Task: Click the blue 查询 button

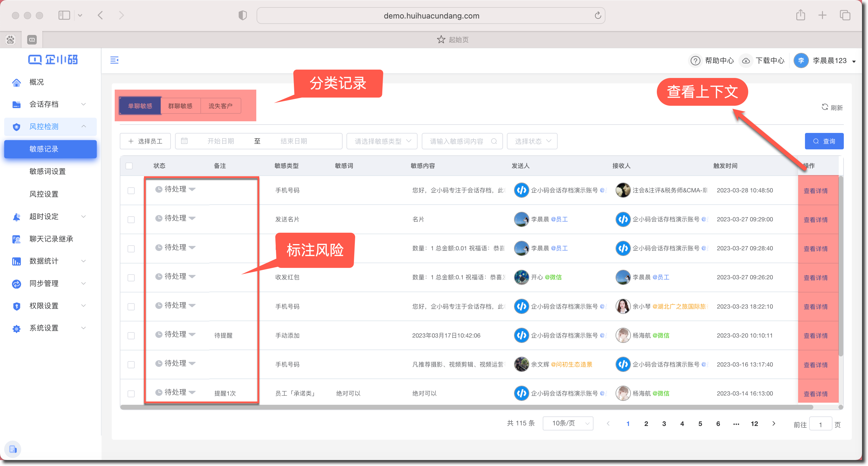Action: (824, 141)
